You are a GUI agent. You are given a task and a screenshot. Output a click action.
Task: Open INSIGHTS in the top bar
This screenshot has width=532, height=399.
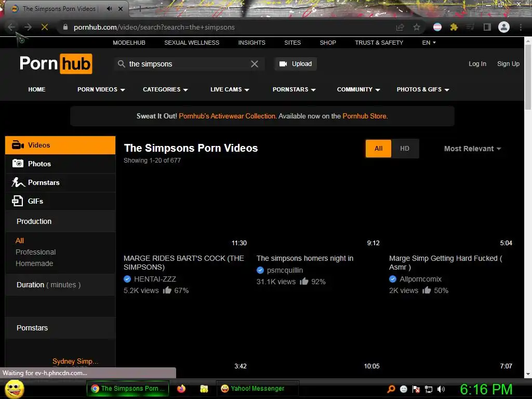252,43
